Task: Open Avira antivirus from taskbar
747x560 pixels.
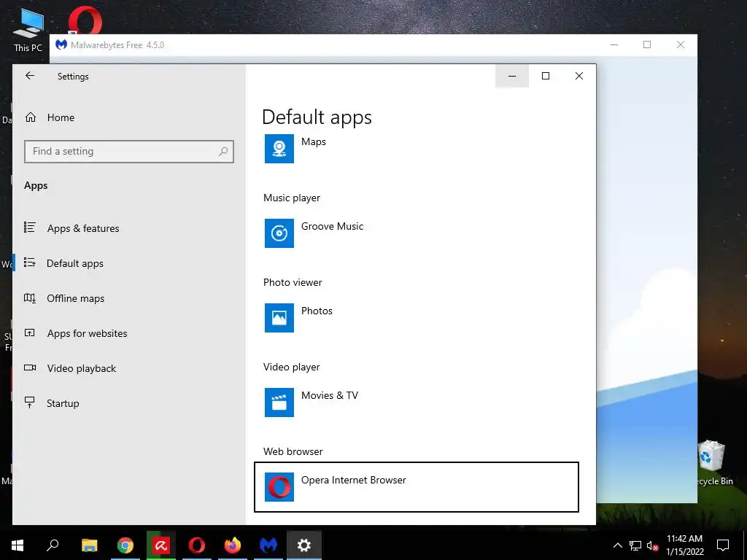Action: (x=161, y=545)
